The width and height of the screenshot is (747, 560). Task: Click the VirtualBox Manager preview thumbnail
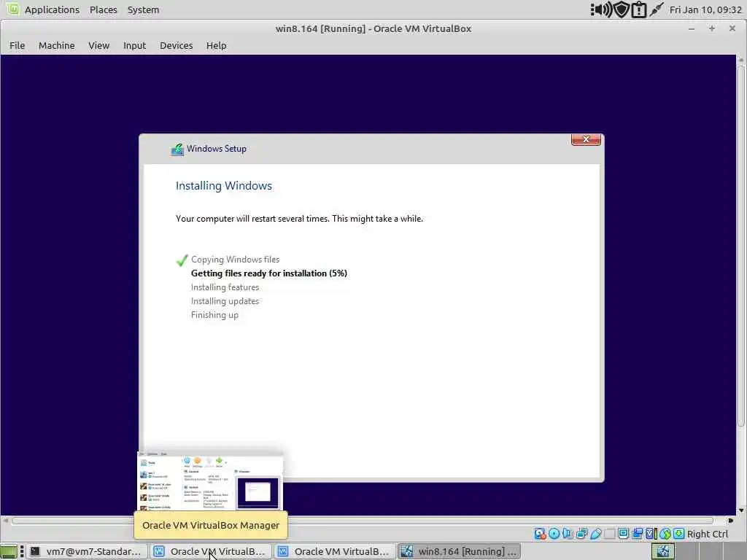pos(210,481)
